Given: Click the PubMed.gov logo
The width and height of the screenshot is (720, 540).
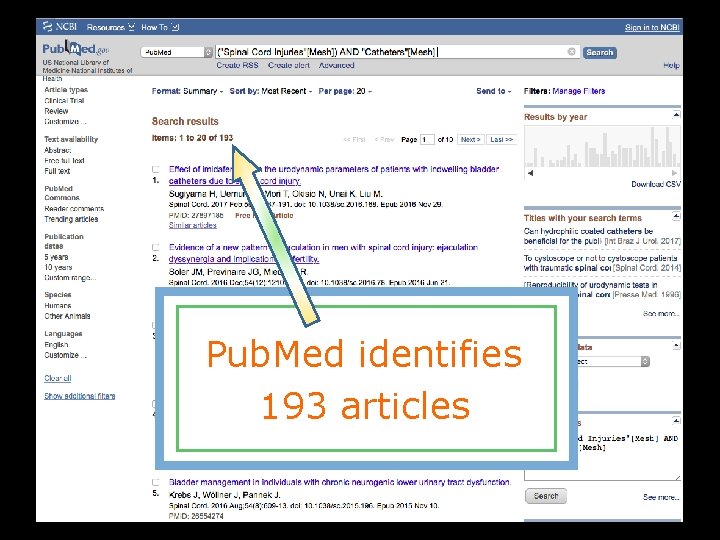Looking at the screenshot, I should pyautogui.click(x=76, y=48).
